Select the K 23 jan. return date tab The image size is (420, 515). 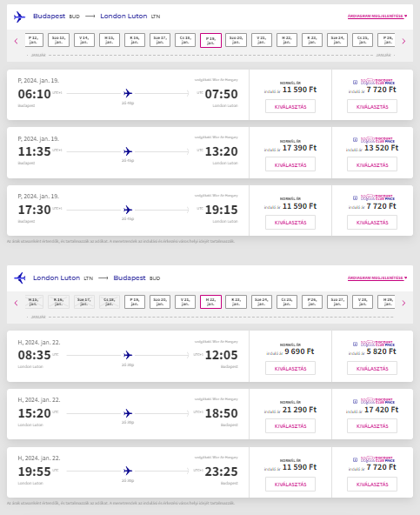pyautogui.click(x=236, y=302)
